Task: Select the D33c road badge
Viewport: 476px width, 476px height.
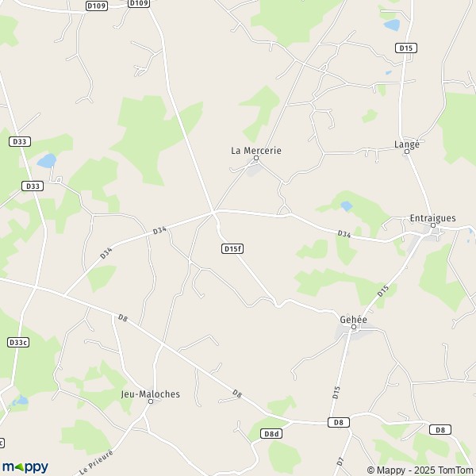Action: pos(18,343)
